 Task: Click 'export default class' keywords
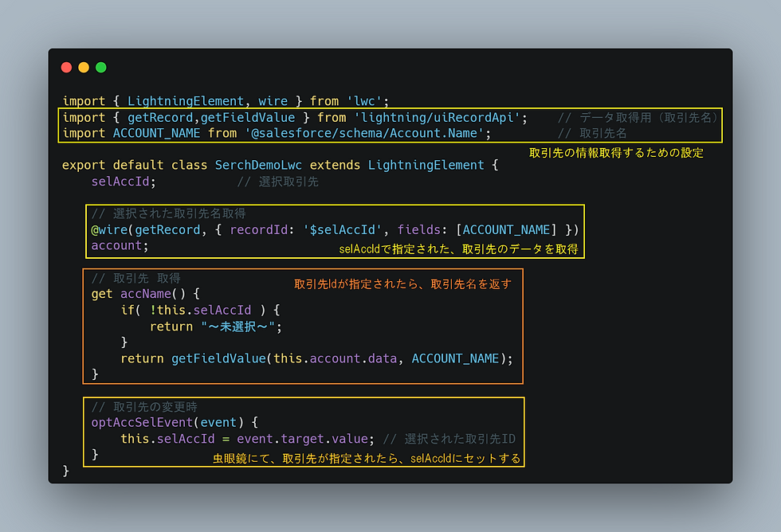pos(135,165)
